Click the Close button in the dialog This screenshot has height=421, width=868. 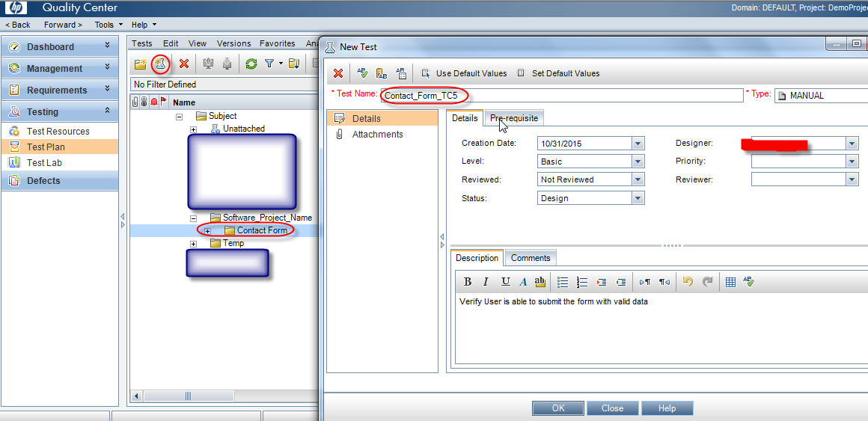click(612, 408)
